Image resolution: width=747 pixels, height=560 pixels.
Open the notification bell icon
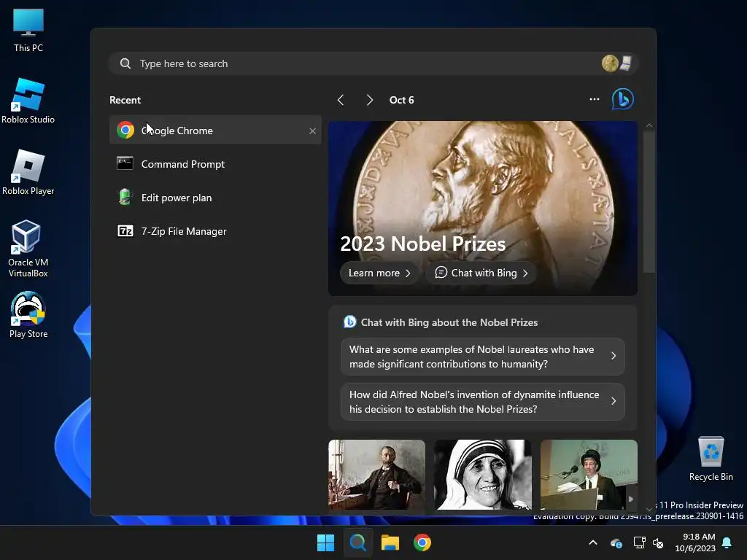(727, 542)
